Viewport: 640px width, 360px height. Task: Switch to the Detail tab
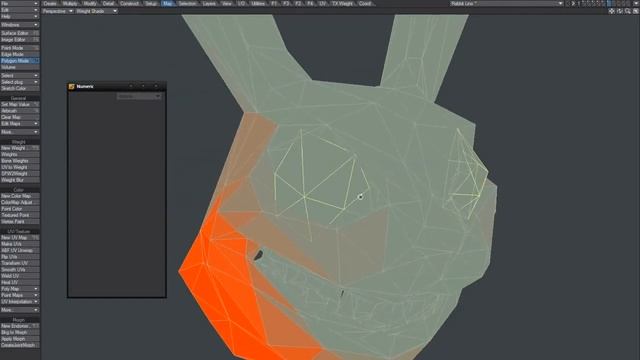tap(109, 3)
